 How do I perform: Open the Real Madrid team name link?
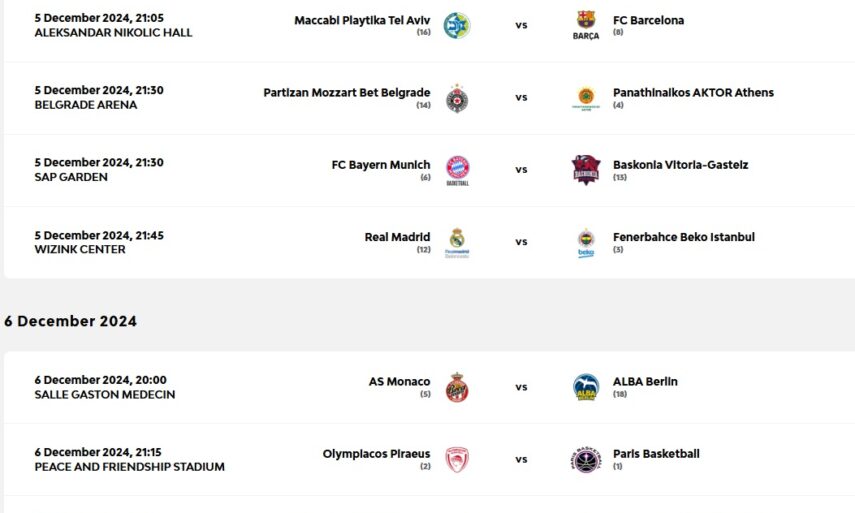(397, 237)
